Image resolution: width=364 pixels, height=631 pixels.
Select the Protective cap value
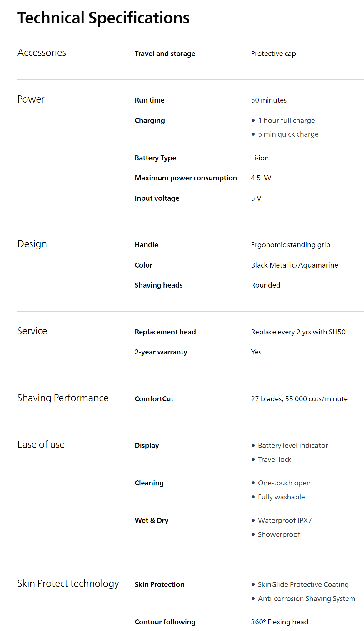[x=273, y=53]
